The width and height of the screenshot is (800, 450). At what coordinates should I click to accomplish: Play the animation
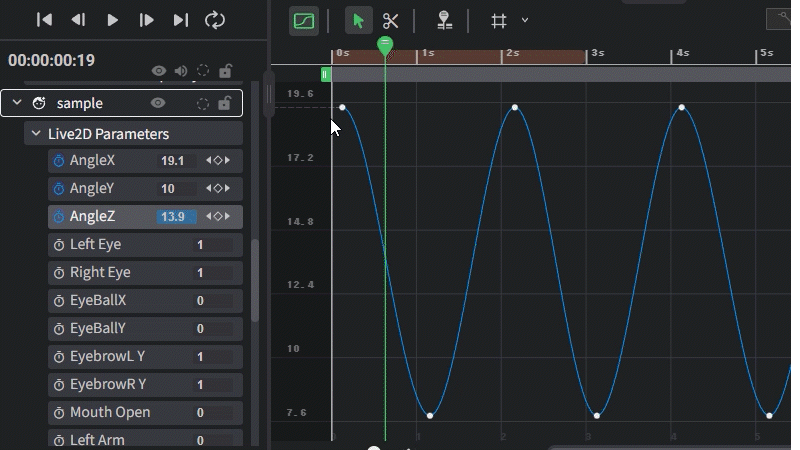(112, 20)
